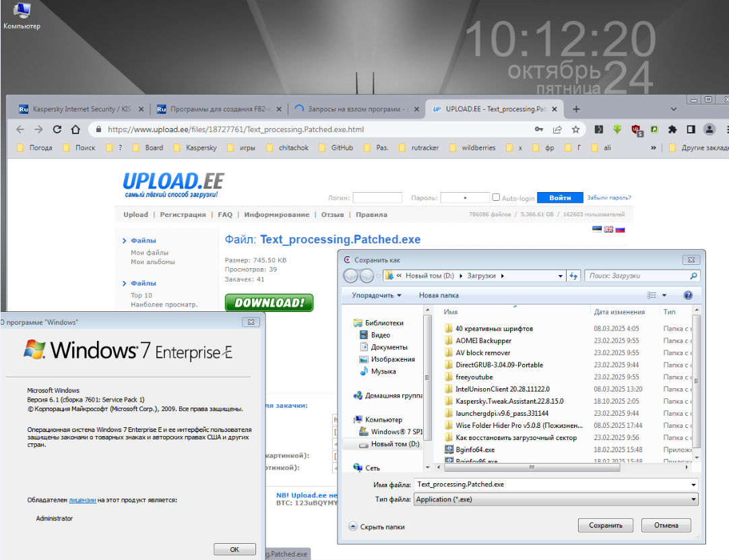729x560 pixels.
Task: Select the Russian flag language
Action: 621,229
